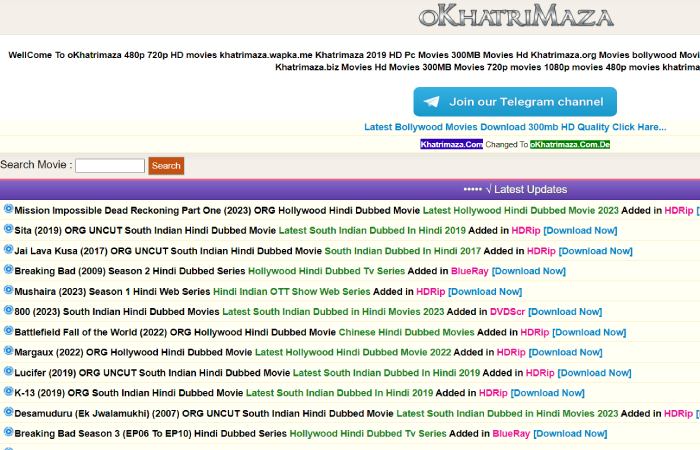Click the bullet icon beside 800 (2023)
The height and width of the screenshot is (450, 700).
tap(8, 310)
